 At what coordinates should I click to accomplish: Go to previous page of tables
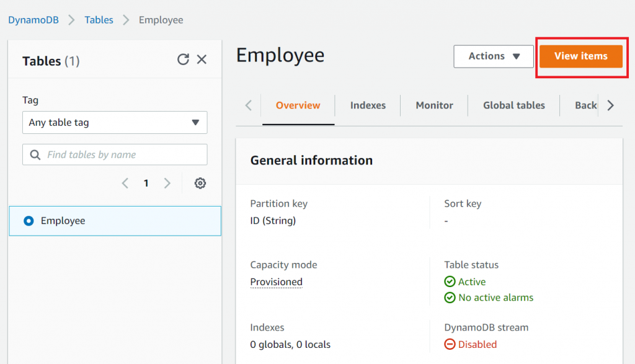pyautogui.click(x=125, y=184)
